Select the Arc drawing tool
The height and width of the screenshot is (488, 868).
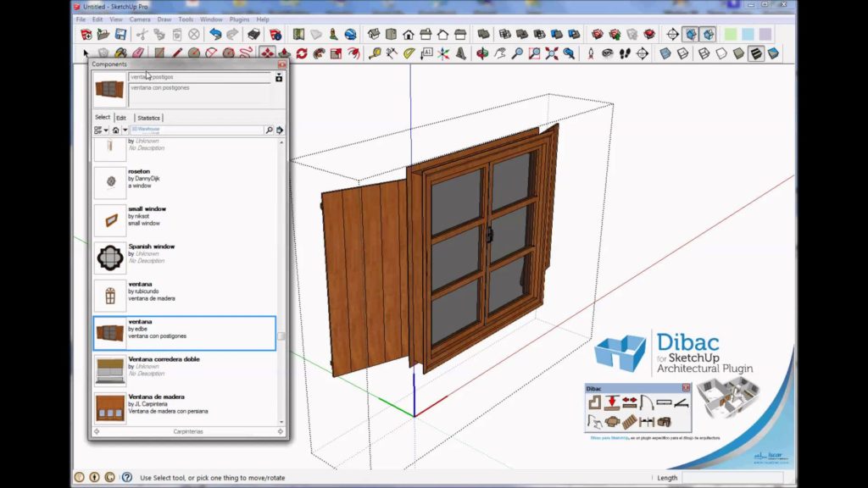tap(211, 53)
